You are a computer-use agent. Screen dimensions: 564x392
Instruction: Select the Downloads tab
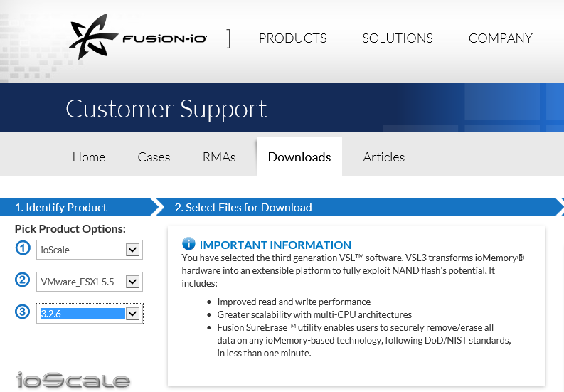299,157
